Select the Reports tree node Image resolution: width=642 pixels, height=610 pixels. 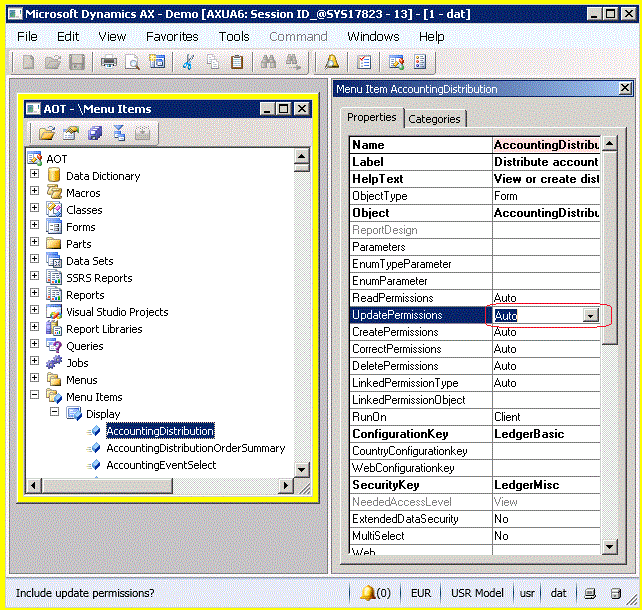point(85,295)
